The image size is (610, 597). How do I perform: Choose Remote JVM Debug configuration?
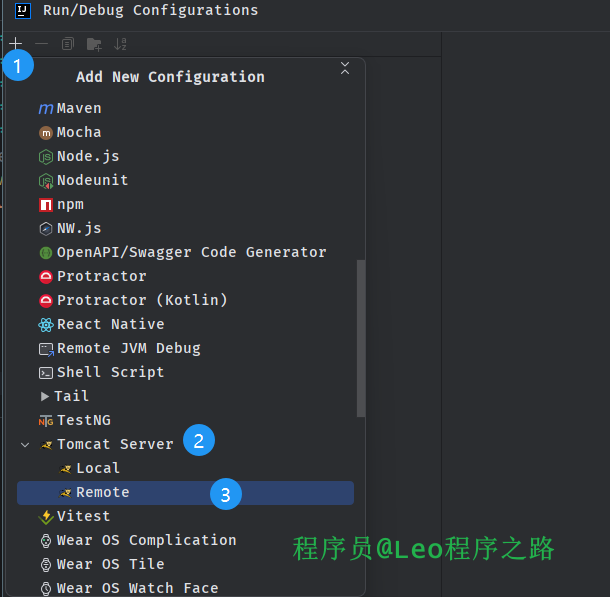coord(128,348)
